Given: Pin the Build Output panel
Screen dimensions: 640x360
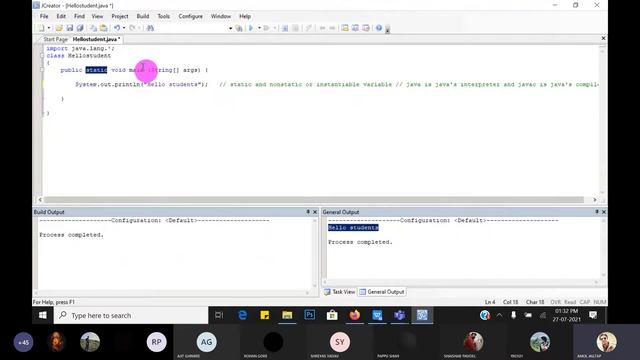Looking at the screenshot, I should 308,212.
